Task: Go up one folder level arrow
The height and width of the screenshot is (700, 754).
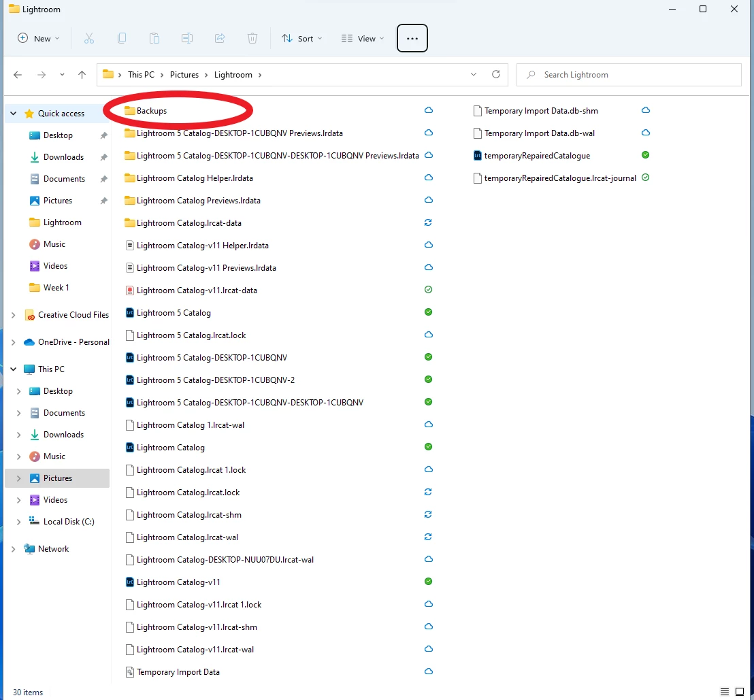Action: [x=82, y=75]
